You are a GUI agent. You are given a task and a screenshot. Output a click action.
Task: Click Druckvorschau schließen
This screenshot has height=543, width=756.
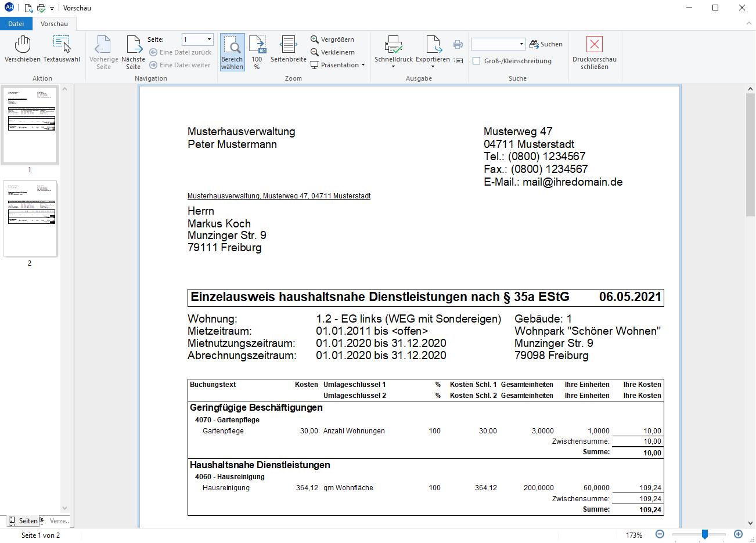[x=595, y=52]
